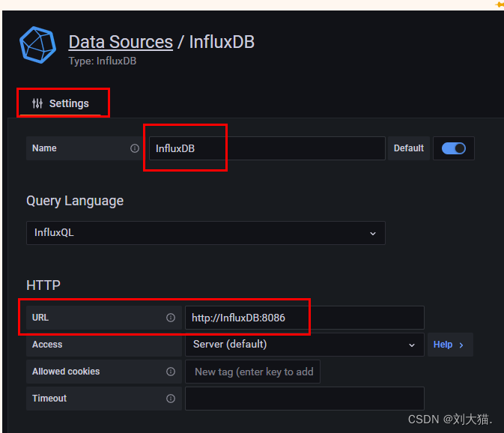
Task: Click the Timeout input field
Action: 304,399
